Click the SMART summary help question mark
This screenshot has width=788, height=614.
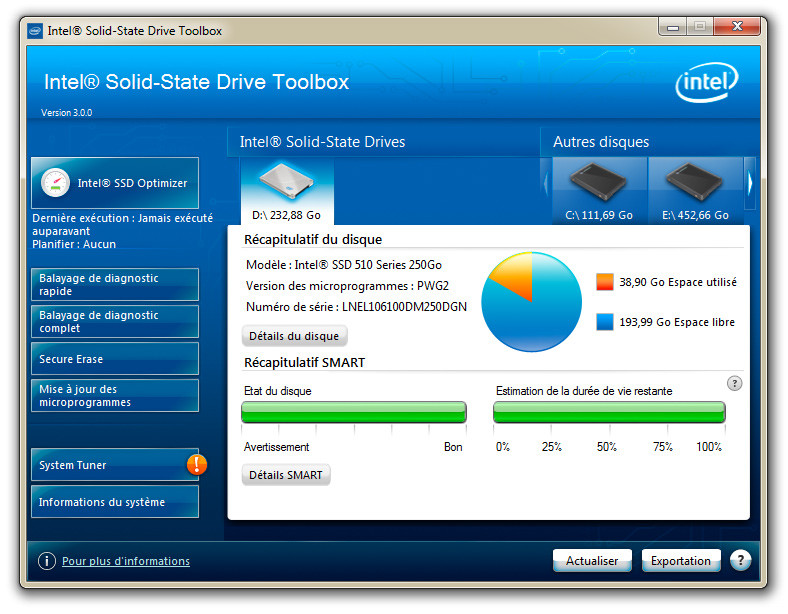point(734,383)
